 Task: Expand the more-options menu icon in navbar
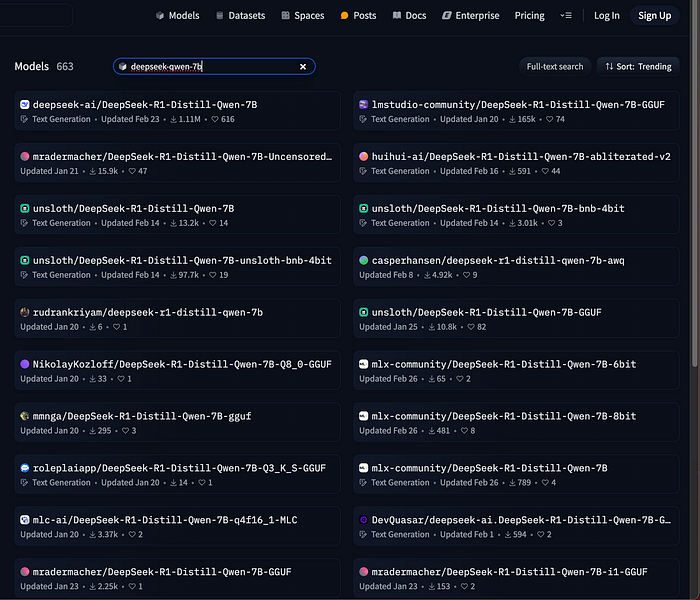click(566, 16)
